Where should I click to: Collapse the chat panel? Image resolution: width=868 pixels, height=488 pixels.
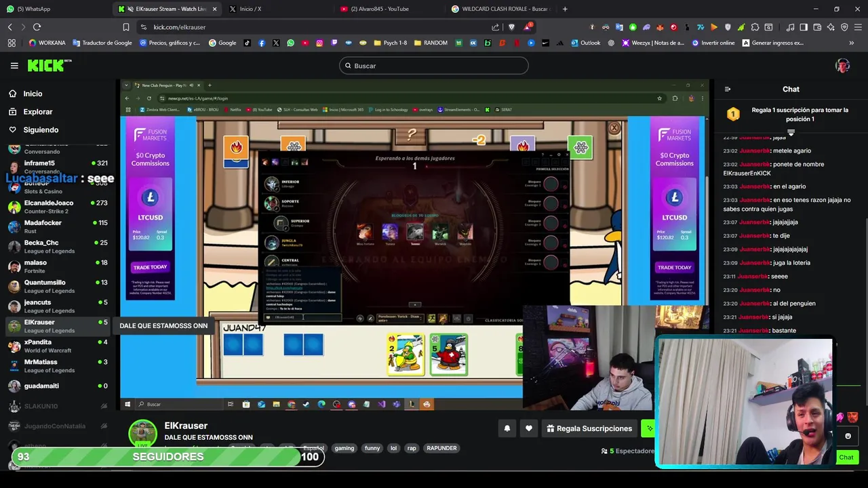728,89
